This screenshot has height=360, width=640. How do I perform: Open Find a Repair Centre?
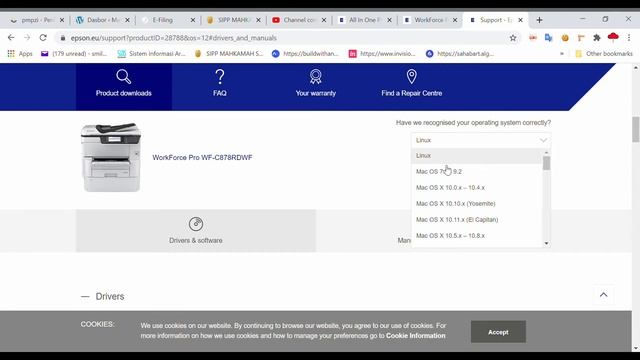pyautogui.click(x=411, y=83)
